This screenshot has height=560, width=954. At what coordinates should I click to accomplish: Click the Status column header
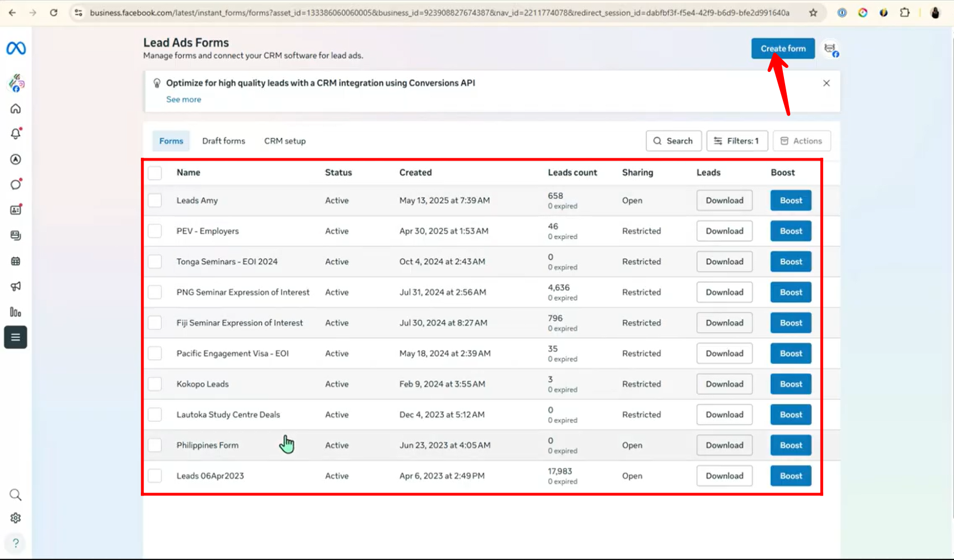pyautogui.click(x=338, y=173)
